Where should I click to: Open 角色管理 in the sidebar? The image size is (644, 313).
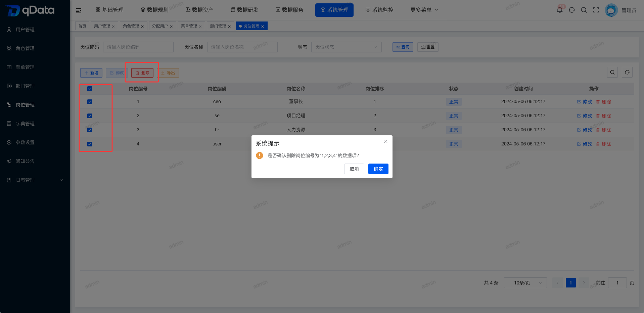pos(35,48)
